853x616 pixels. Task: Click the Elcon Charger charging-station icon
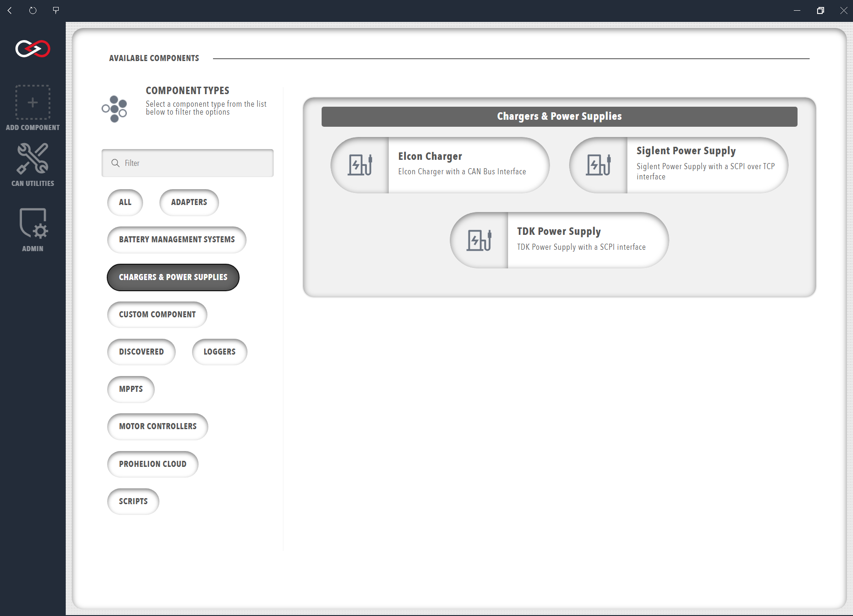(360, 165)
